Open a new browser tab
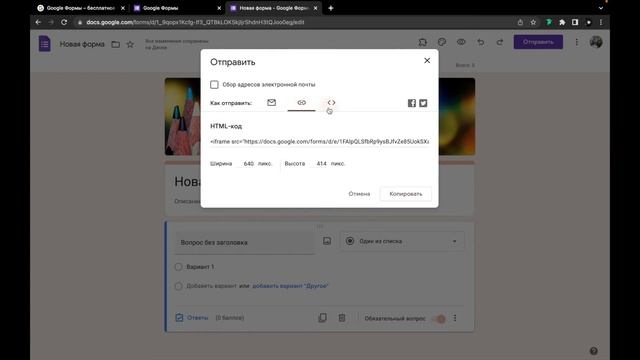 (331, 8)
